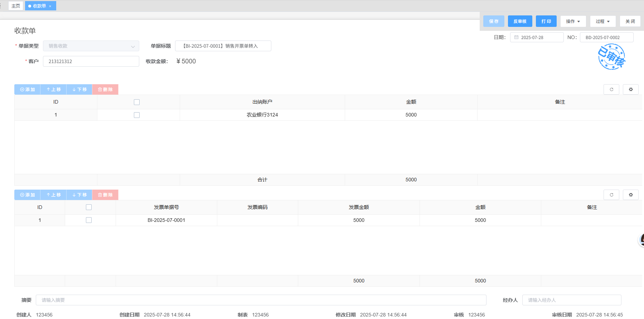The height and width of the screenshot is (319, 644).
Task: Expand the 单据类型 dropdown
Action: [91, 46]
